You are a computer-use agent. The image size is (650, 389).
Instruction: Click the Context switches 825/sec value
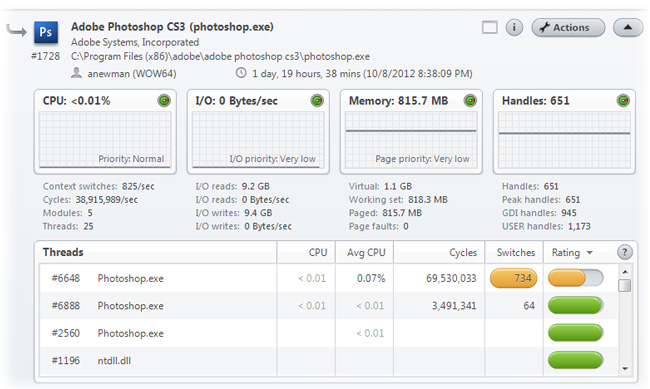click(x=138, y=186)
